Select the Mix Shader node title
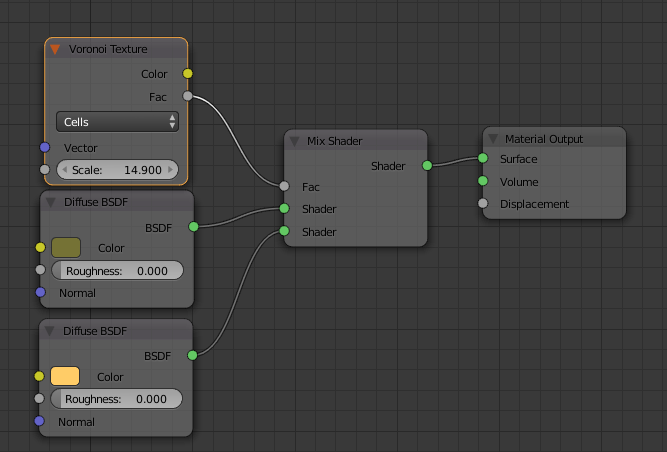 [335, 141]
